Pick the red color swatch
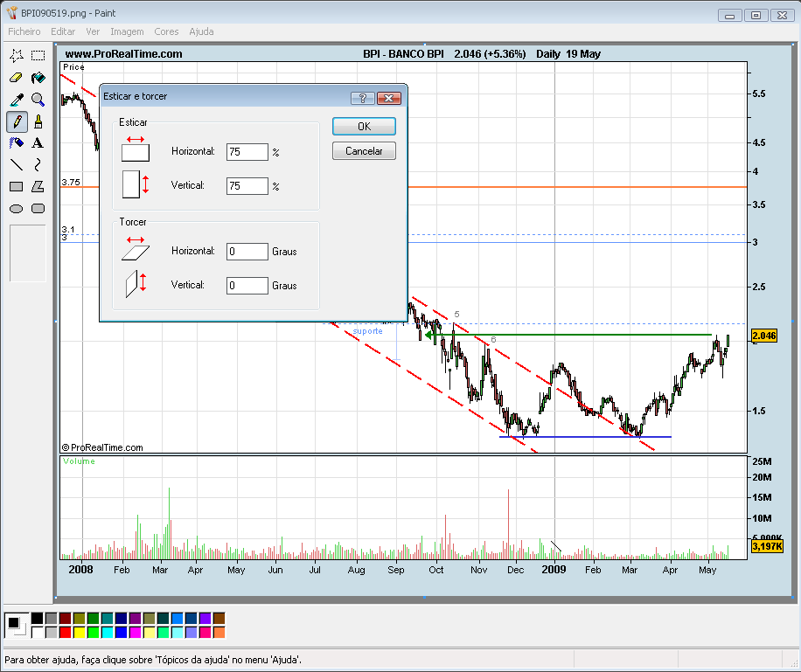This screenshot has width=801, height=672. pyautogui.click(x=65, y=632)
